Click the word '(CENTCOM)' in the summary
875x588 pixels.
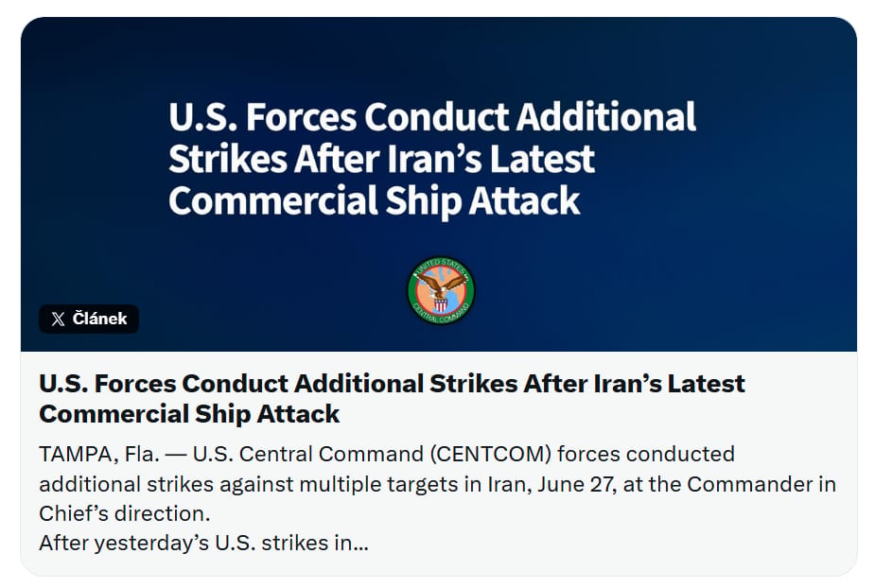491,454
